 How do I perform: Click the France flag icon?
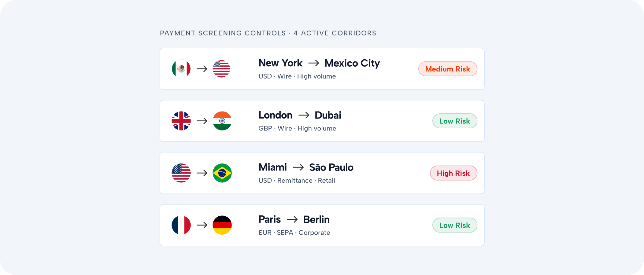[x=181, y=225]
